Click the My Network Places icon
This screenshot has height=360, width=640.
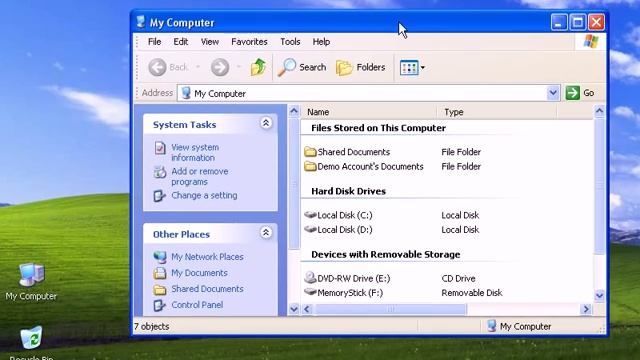160,257
